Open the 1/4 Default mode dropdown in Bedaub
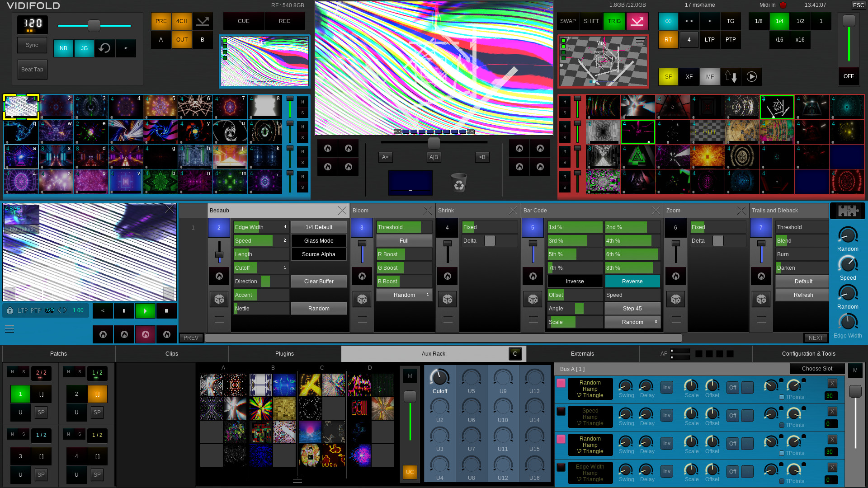 tap(319, 227)
